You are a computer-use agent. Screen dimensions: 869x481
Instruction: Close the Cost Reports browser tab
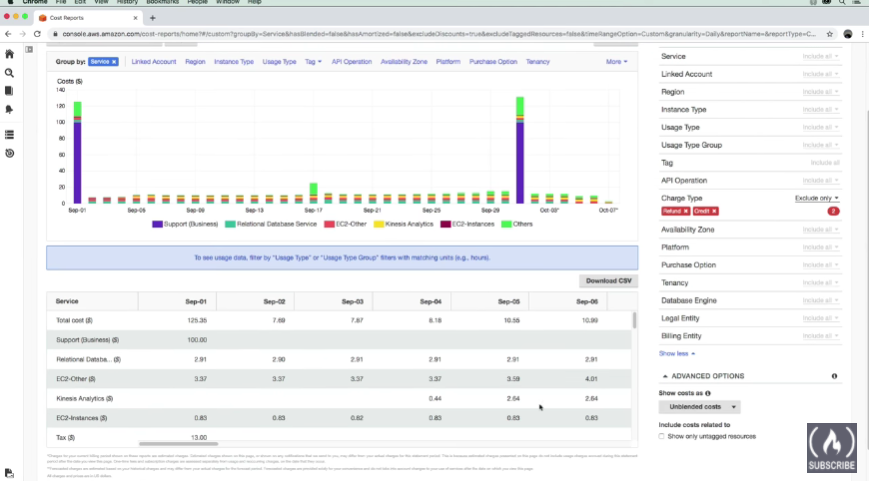tap(135, 18)
